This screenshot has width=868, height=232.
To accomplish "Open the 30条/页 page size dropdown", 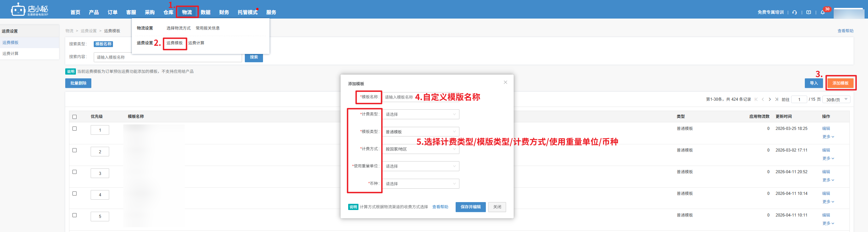I will pos(836,100).
